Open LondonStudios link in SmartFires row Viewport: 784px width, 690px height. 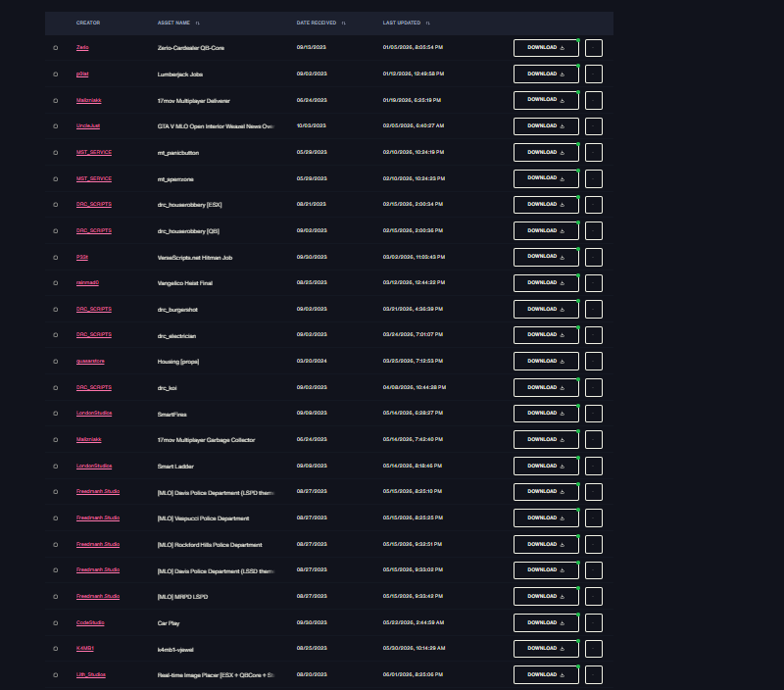pyautogui.click(x=94, y=413)
